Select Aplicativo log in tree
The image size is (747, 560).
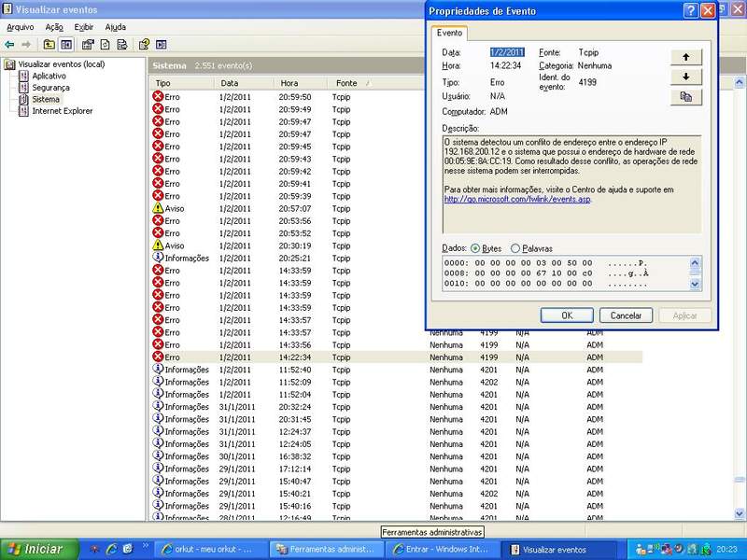coord(49,76)
